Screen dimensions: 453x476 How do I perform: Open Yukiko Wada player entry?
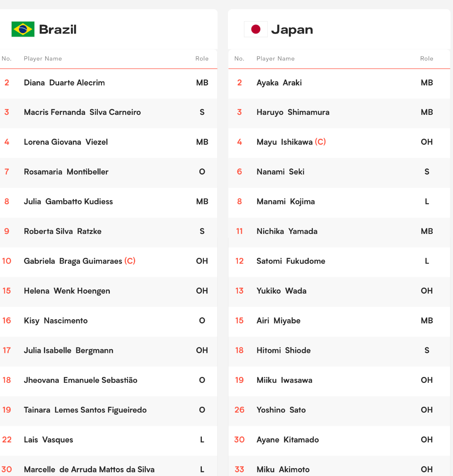339,291
